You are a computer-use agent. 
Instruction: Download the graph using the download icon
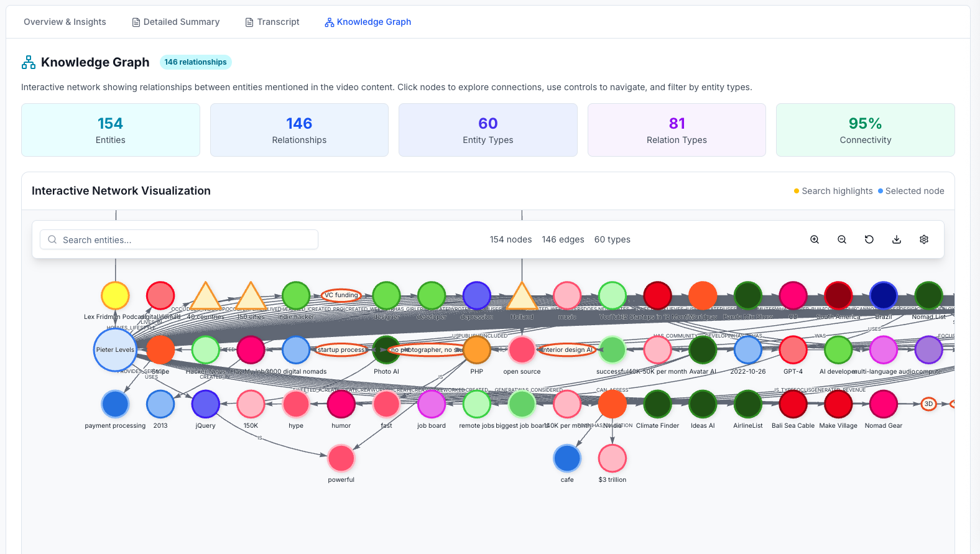point(897,239)
